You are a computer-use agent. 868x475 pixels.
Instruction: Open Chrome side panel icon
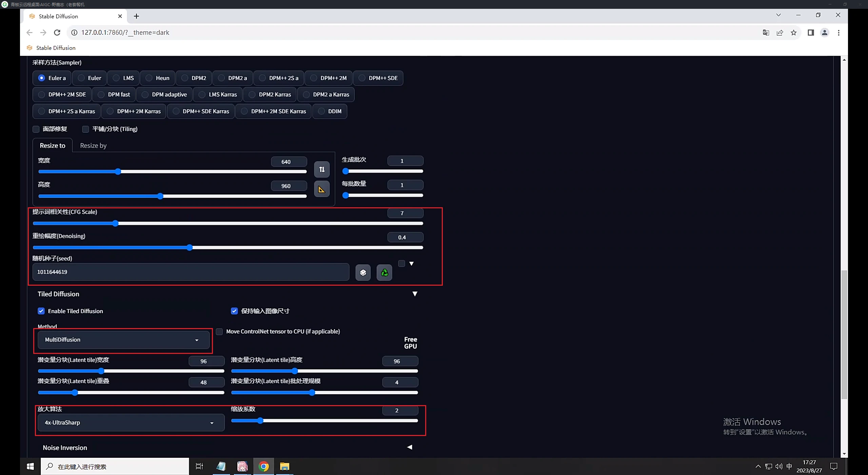click(x=810, y=33)
